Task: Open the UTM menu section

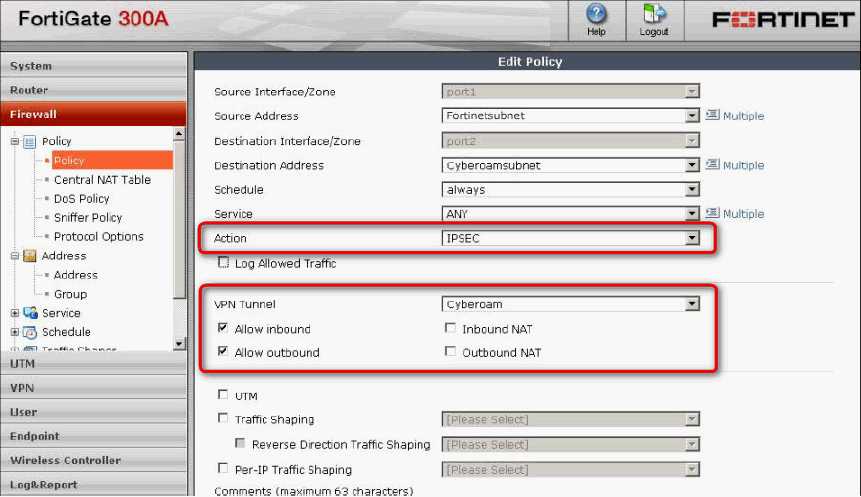Action: coord(93,364)
